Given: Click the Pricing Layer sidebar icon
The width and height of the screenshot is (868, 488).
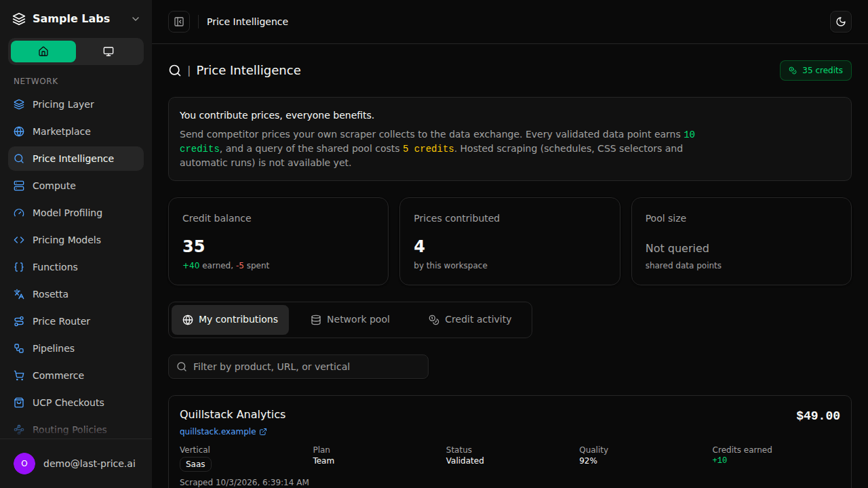Looking at the screenshot, I should point(19,104).
